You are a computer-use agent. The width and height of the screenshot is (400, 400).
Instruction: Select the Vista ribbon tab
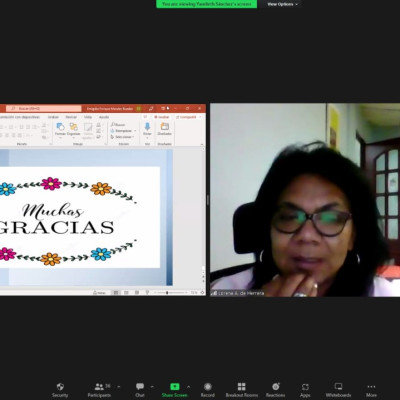tap(88, 117)
